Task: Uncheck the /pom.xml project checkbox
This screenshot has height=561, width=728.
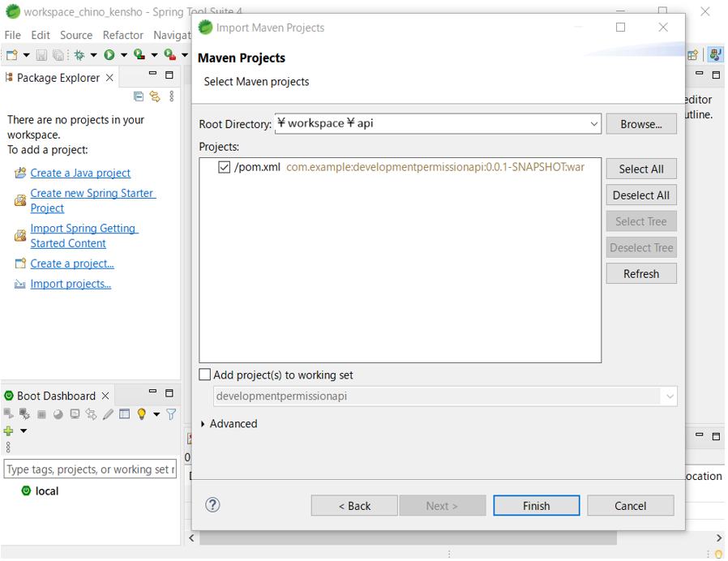Action: tap(225, 168)
